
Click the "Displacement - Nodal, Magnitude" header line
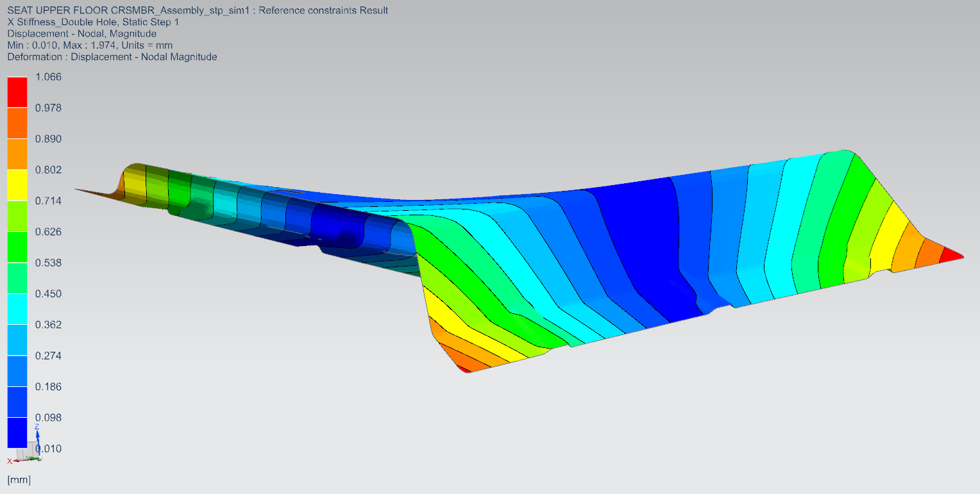tap(81, 33)
